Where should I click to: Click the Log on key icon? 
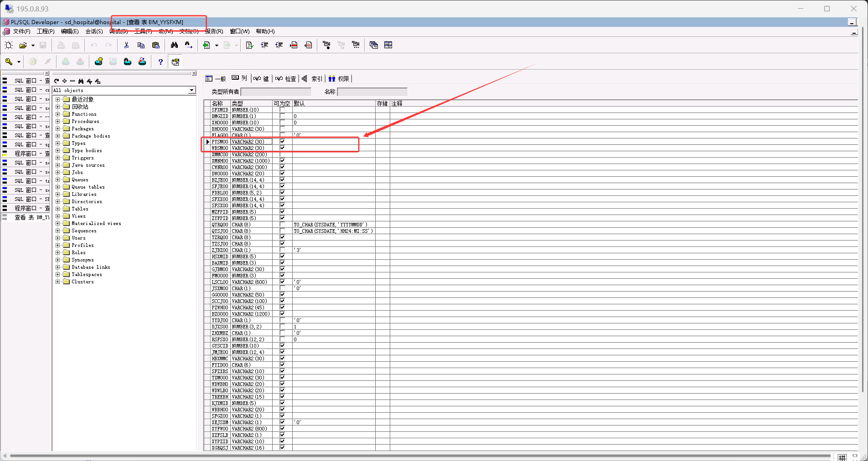pos(9,61)
